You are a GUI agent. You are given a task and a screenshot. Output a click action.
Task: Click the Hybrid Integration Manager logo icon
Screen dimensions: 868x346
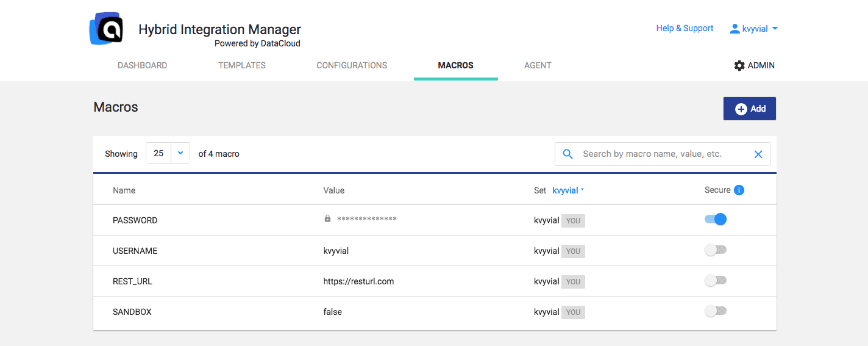(x=107, y=29)
